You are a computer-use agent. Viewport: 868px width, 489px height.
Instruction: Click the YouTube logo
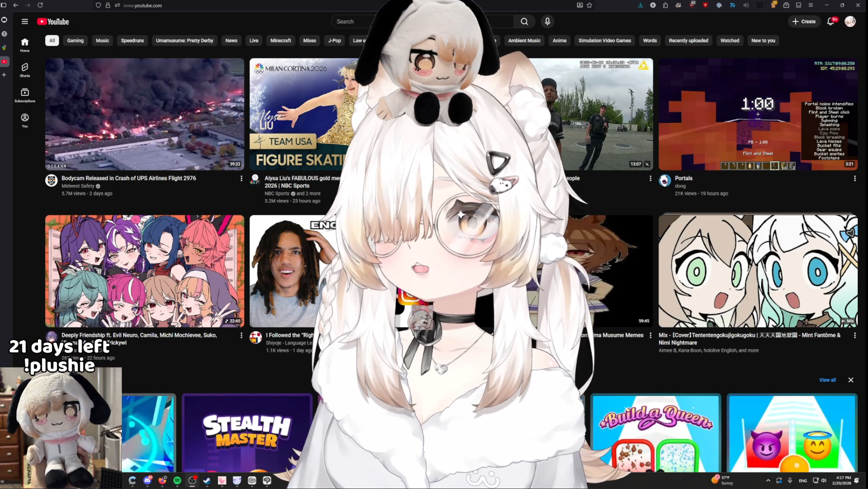click(53, 22)
